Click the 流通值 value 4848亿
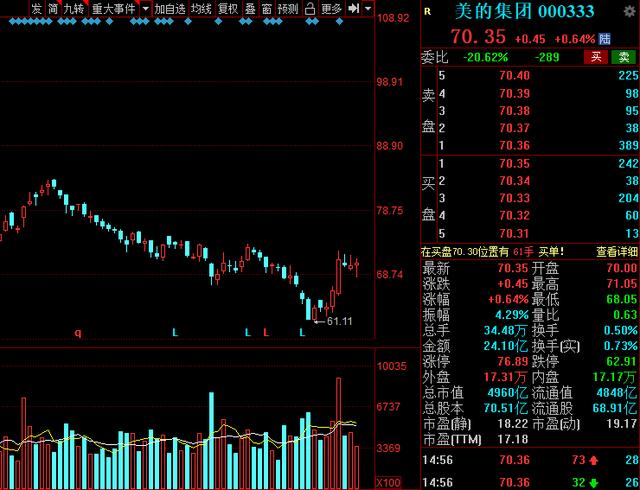The image size is (640, 490). pyautogui.click(x=617, y=393)
